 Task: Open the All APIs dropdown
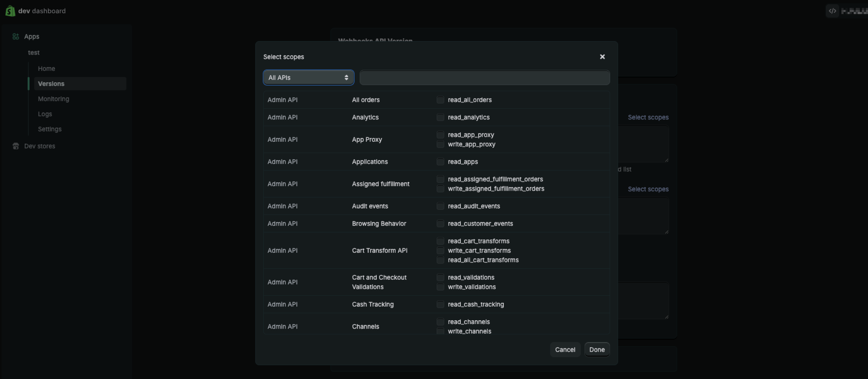tap(309, 78)
